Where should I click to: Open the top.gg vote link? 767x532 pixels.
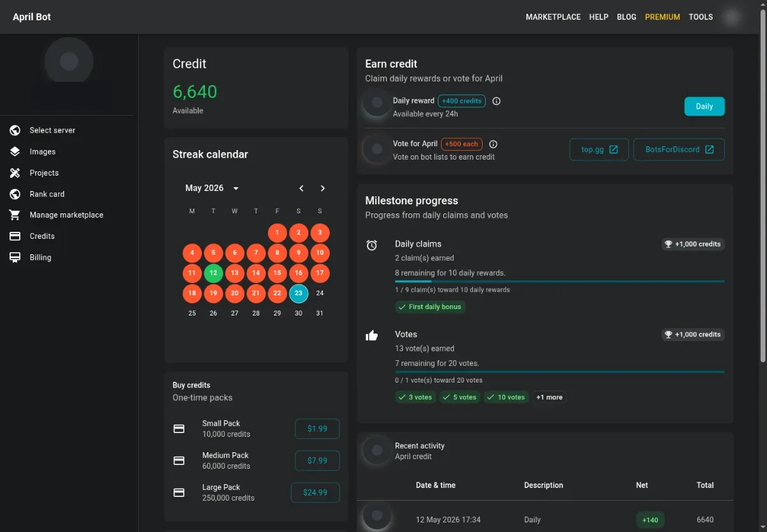coord(600,149)
